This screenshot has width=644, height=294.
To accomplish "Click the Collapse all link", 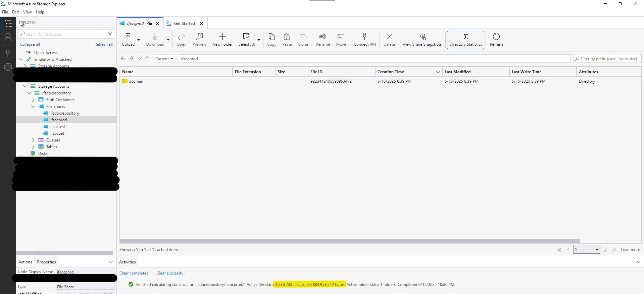I will (30, 44).
